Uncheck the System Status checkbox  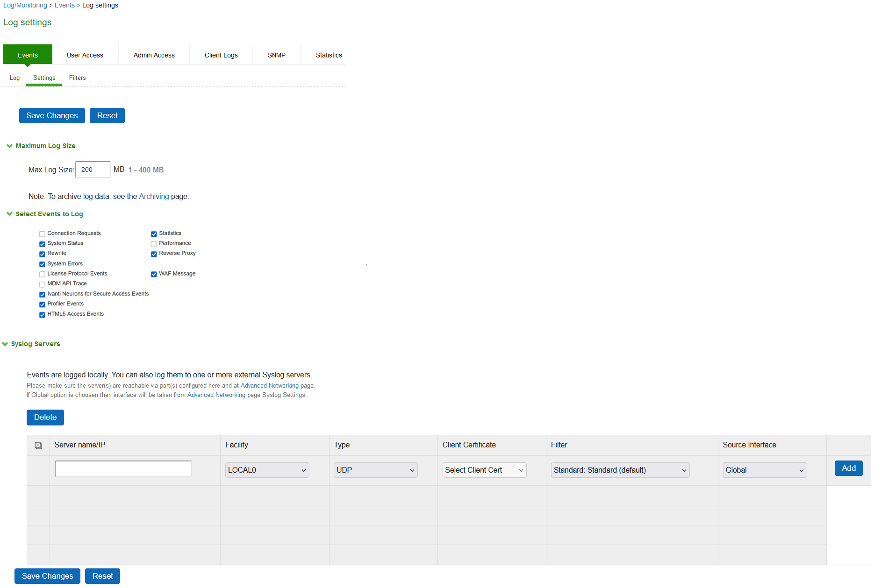coord(42,244)
